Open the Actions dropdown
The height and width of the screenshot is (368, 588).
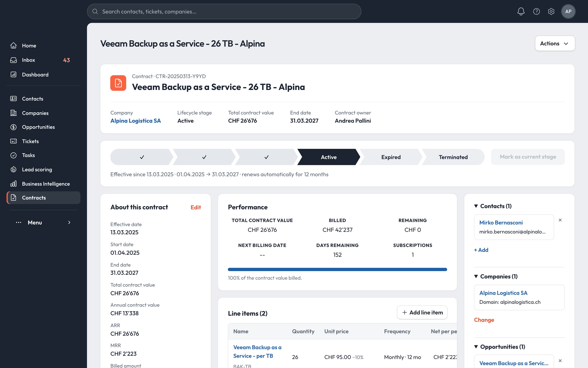pyautogui.click(x=555, y=43)
